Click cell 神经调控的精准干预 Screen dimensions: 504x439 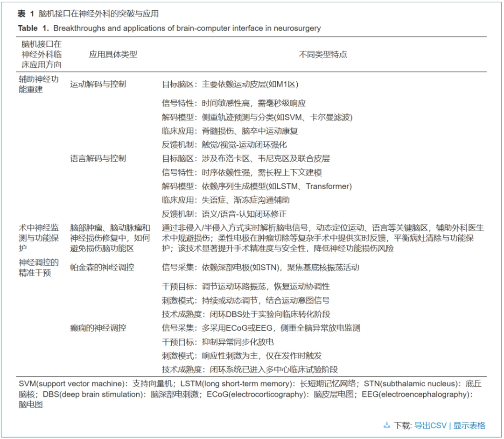39,268
